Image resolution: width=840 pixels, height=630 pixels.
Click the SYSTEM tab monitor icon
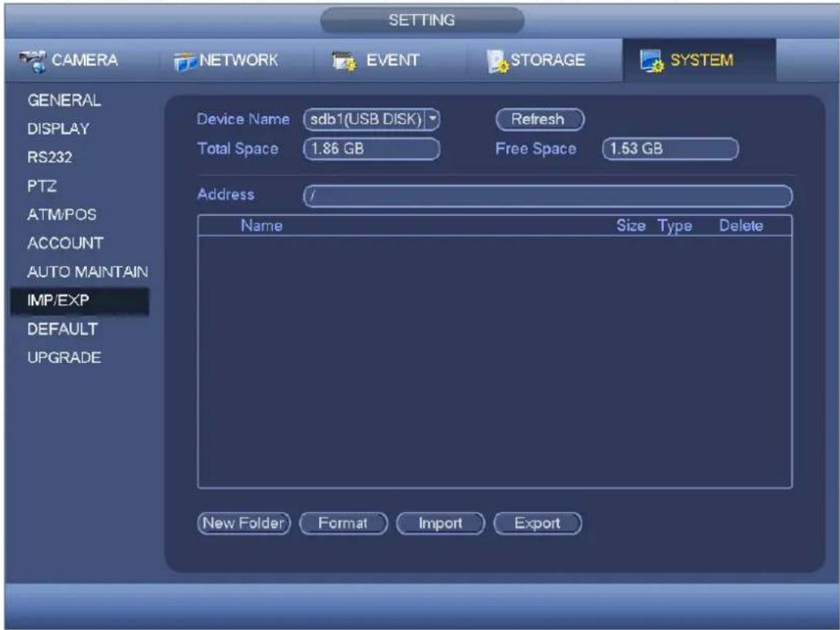click(x=652, y=61)
